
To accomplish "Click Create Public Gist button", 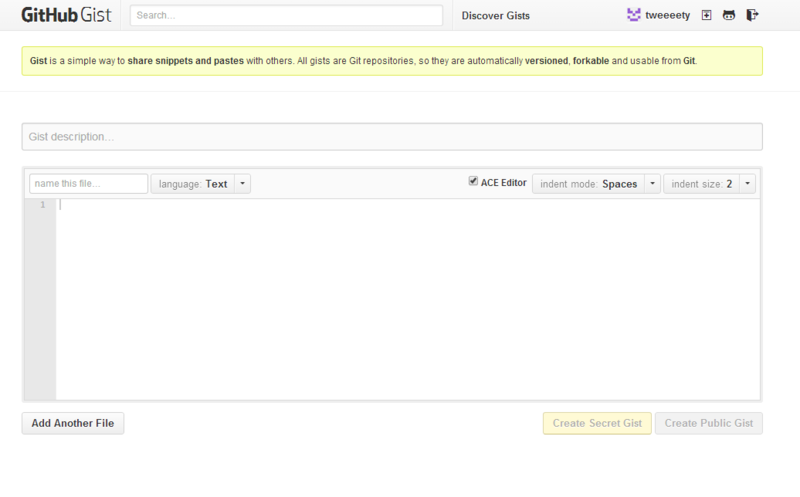I will click(709, 423).
